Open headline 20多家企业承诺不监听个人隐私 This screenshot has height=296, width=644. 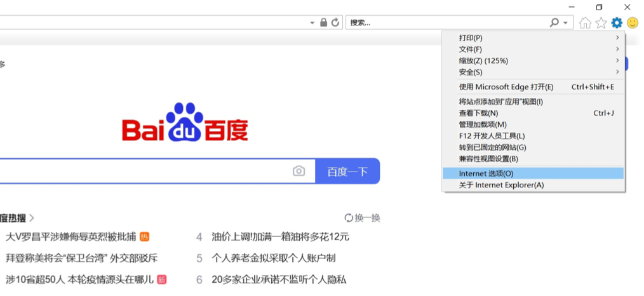pyautogui.click(x=279, y=280)
